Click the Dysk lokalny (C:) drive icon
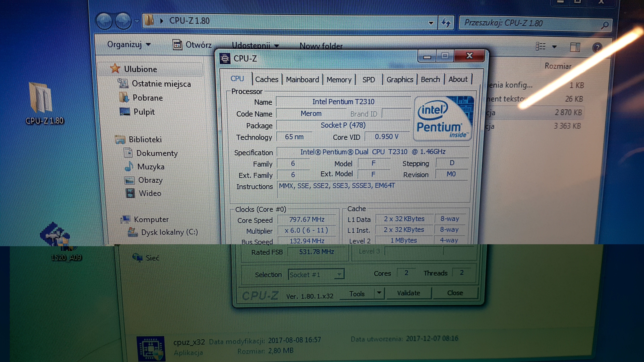The width and height of the screenshot is (644, 362). coord(133,232)
